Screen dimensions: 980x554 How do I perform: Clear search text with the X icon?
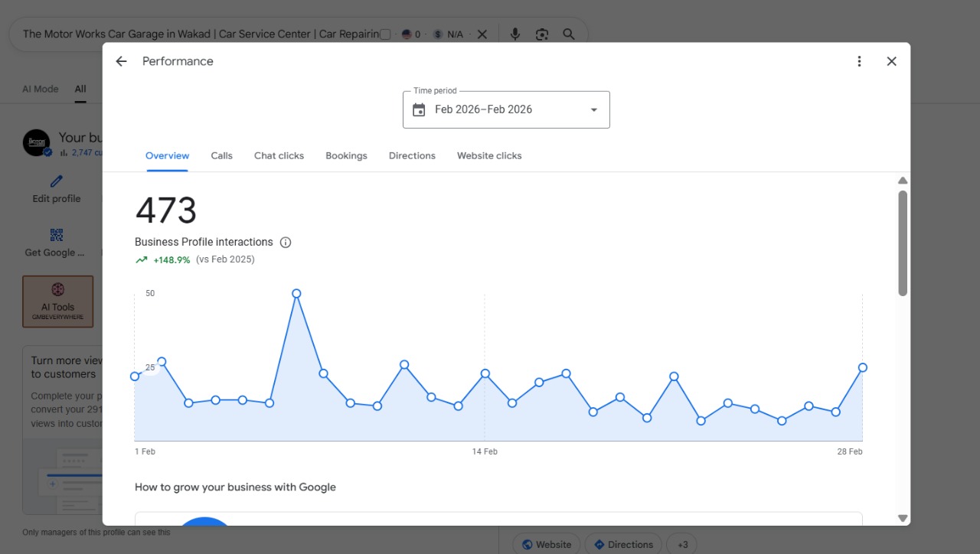482,34
